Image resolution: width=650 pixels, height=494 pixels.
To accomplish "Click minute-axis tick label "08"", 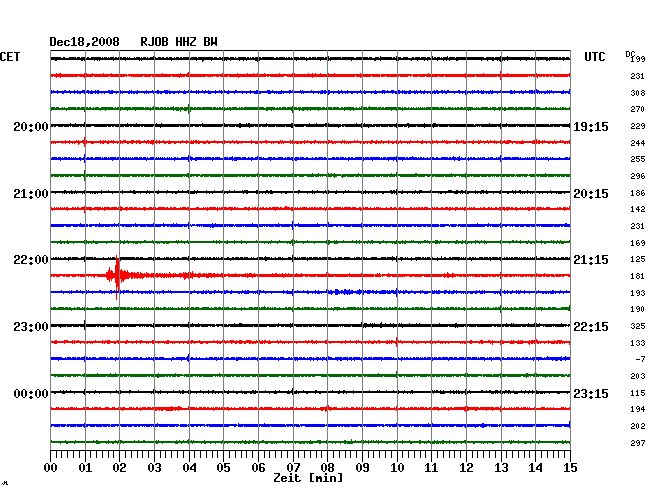I will [x=327, y=468].
